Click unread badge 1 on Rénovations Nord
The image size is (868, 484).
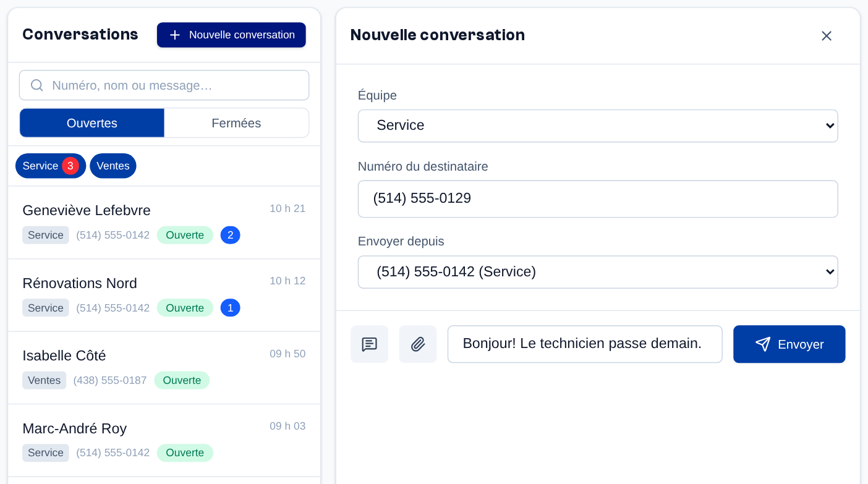point(230,308)
